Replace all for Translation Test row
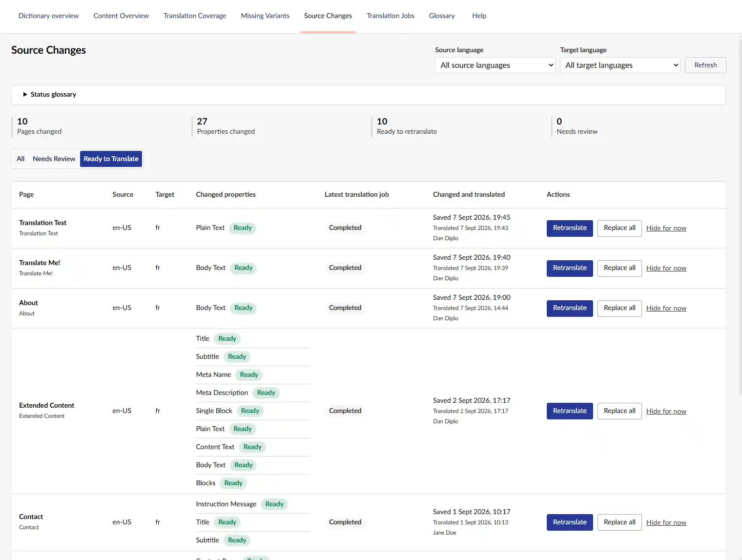This screenshot has width=742, height=560. pyautogui.click(x=619, y=228)
